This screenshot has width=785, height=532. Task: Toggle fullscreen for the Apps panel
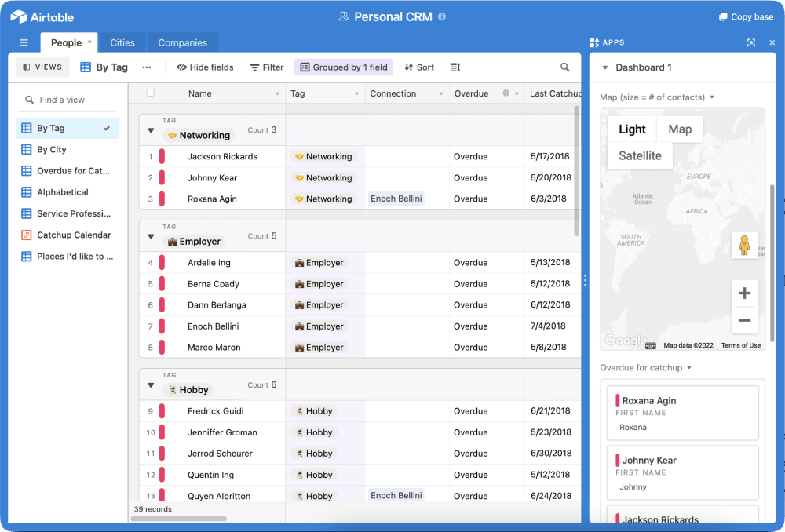751,42
